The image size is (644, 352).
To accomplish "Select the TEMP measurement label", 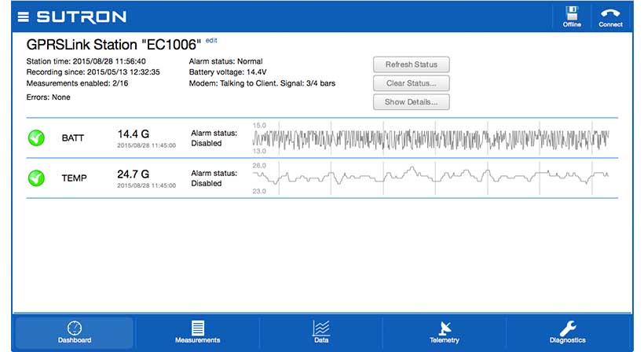I will pos(74,178).
